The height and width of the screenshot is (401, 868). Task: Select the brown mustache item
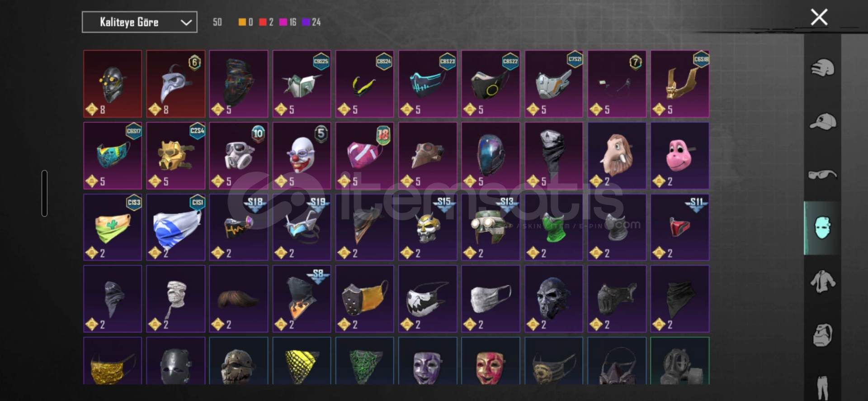238,299
